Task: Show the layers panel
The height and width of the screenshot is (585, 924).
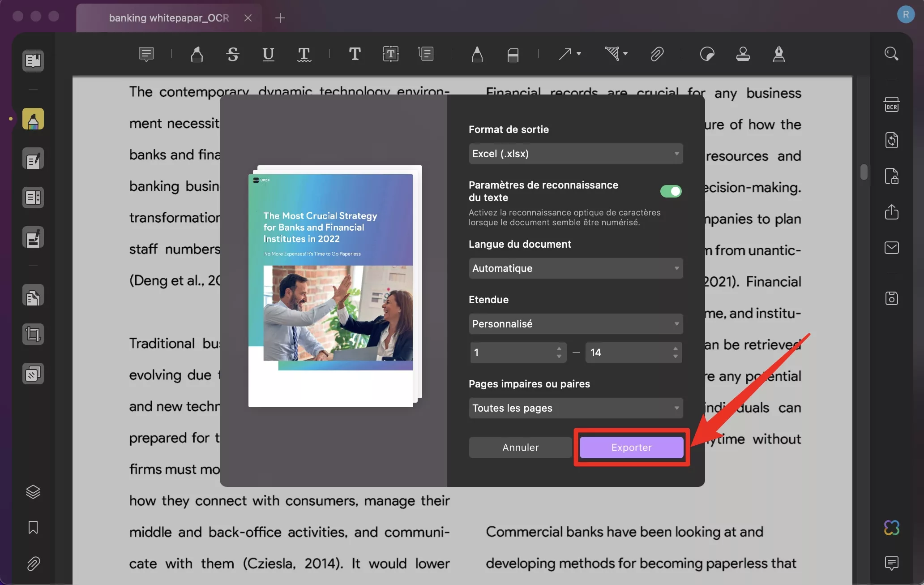Action: click(x=33, y=492)
